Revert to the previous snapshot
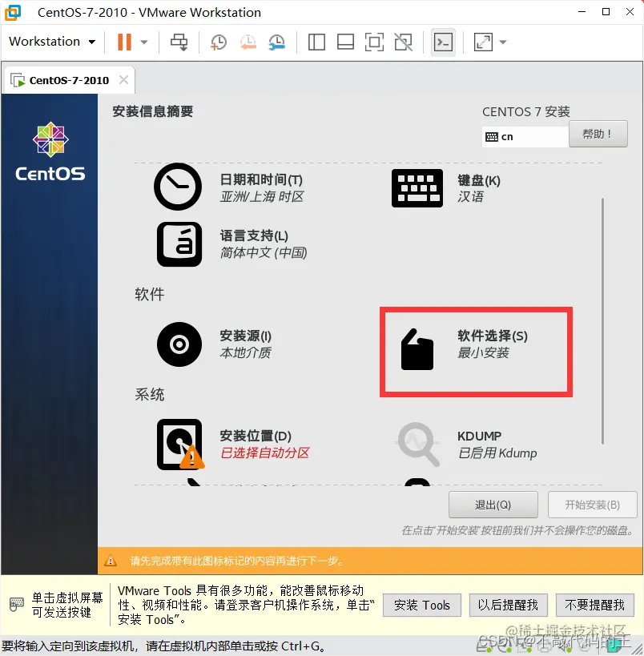 point(248,42)
